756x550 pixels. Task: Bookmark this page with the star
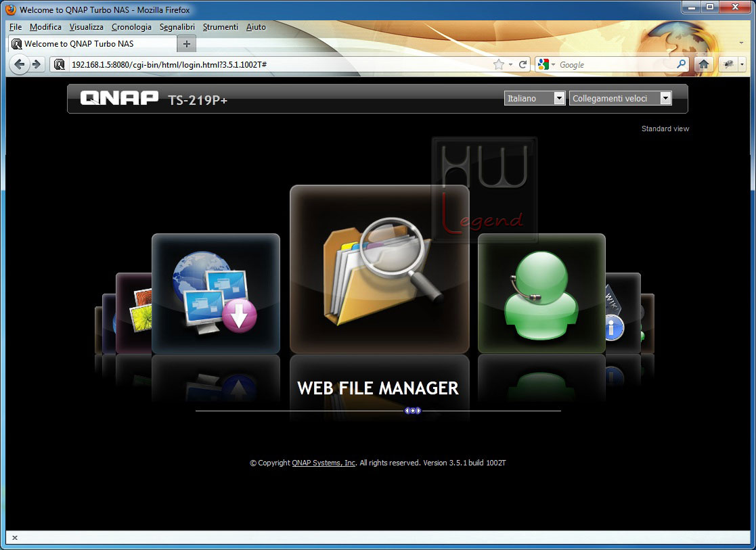click(x=499, y=64)
